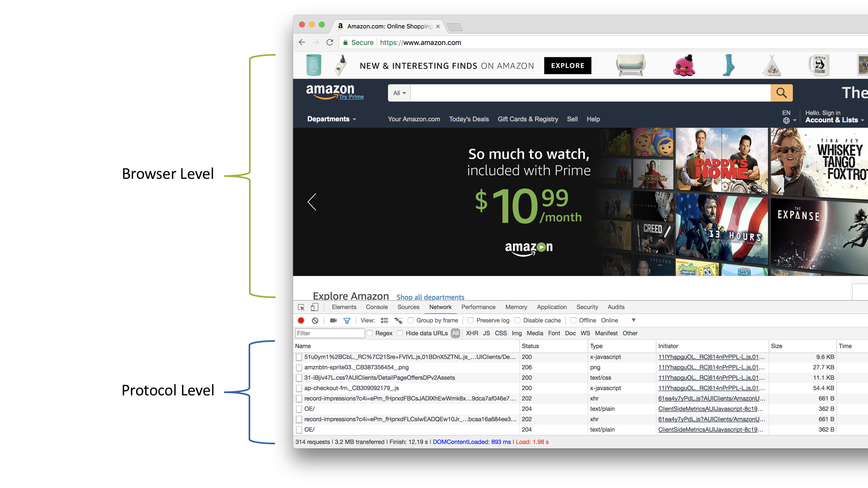The width and height of the screenshot is (868, 488).
Task: Click the Amazon logo
Action: click(x=330, y=91)
